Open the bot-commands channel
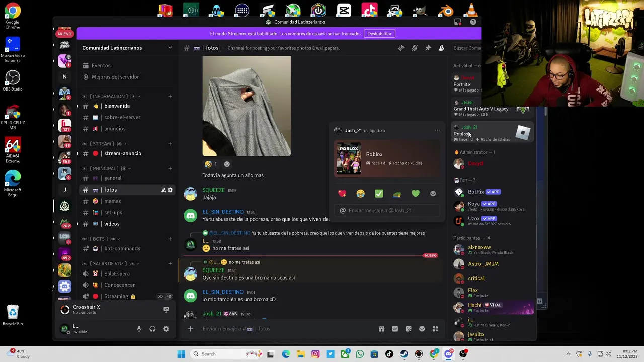The width and height of the screenshot is (644, 362). 128,248
